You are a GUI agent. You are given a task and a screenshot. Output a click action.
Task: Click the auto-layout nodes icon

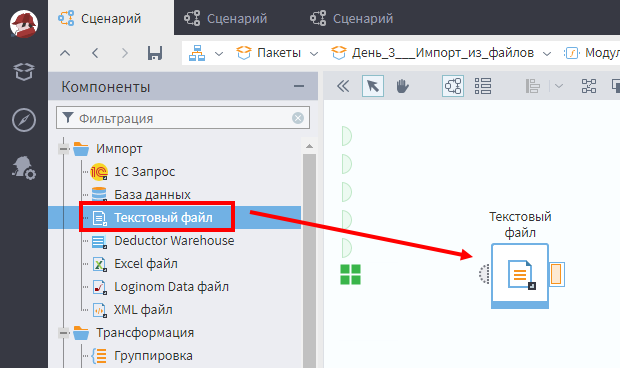589,86
